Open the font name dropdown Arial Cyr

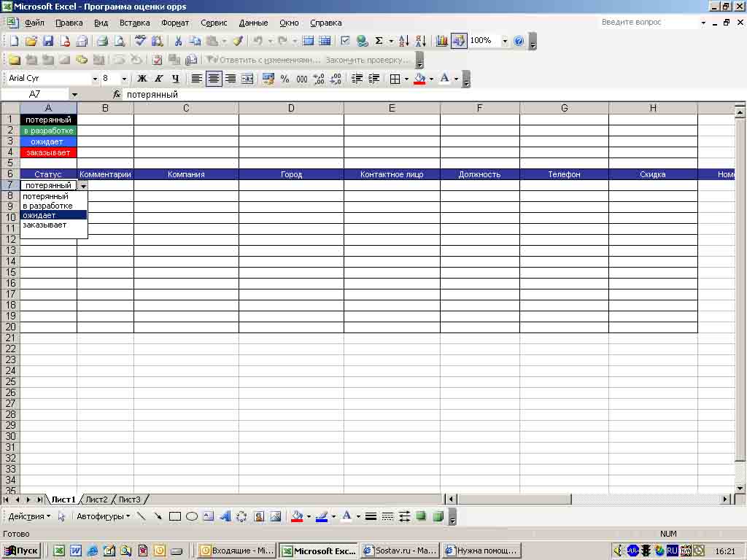tap(95, 79)
